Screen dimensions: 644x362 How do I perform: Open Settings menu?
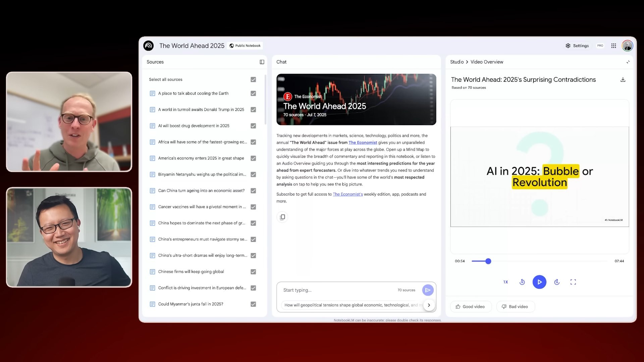pos(577,46)
